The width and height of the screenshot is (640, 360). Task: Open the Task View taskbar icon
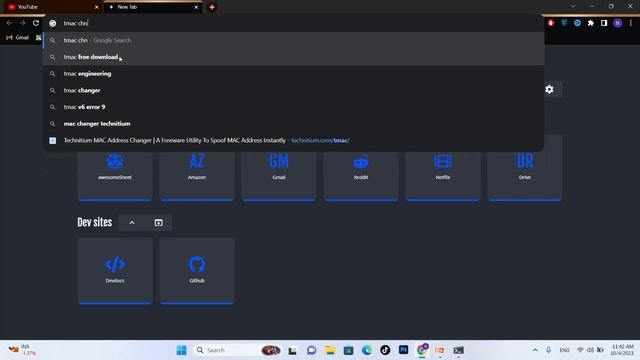(x=293, y=350)
